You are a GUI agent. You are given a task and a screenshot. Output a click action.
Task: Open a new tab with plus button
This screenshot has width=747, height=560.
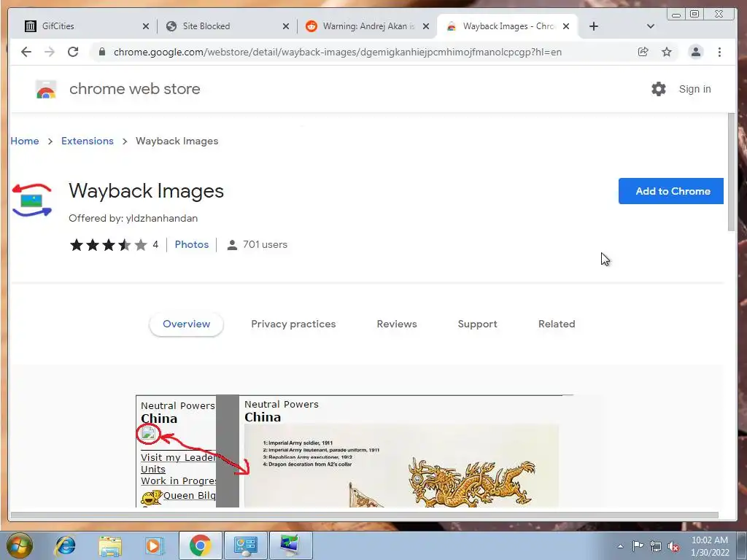click(x=594, y=26)
